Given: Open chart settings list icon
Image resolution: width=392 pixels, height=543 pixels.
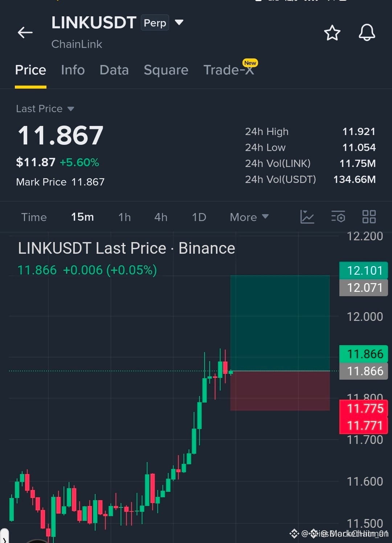Looking at the screenshot, I should point(338,217).
